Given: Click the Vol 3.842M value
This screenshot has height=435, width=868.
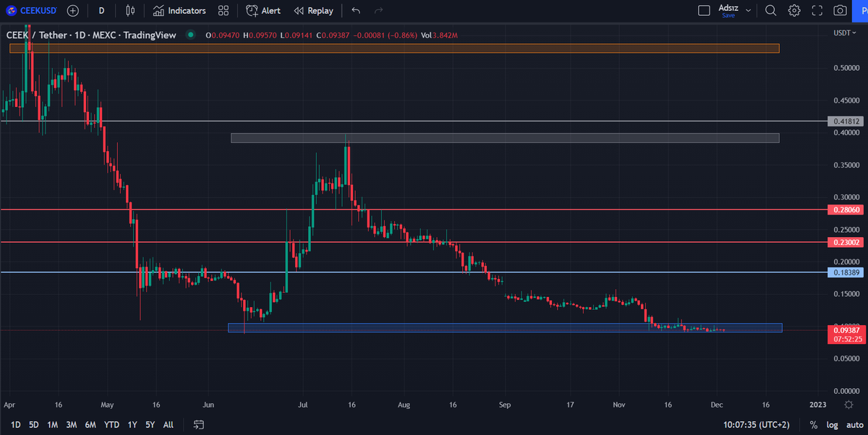Looking at the screenshot, I should pyautogui.click(x=438, y=35).
